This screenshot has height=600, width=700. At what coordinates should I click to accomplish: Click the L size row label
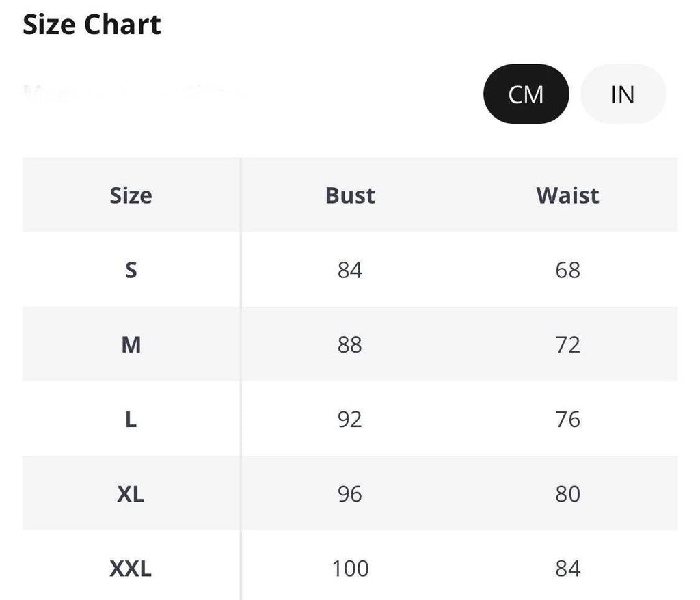131,419
